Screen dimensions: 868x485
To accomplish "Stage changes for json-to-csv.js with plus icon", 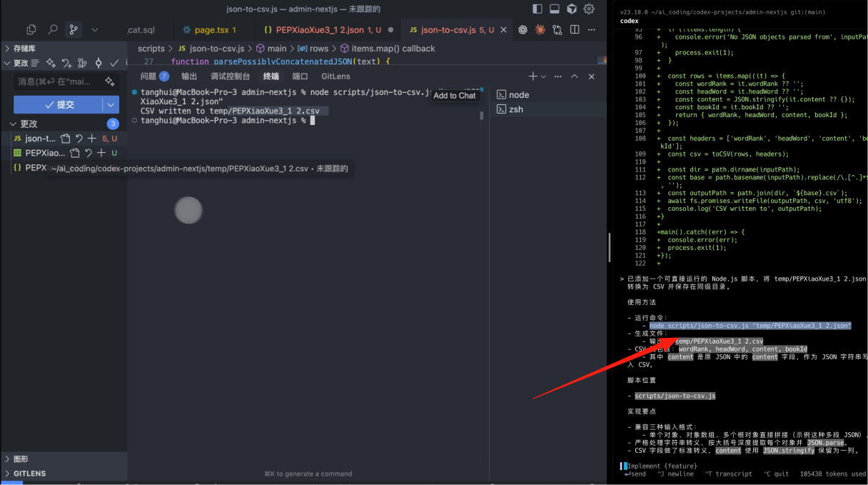I will [x=91, y=139].
